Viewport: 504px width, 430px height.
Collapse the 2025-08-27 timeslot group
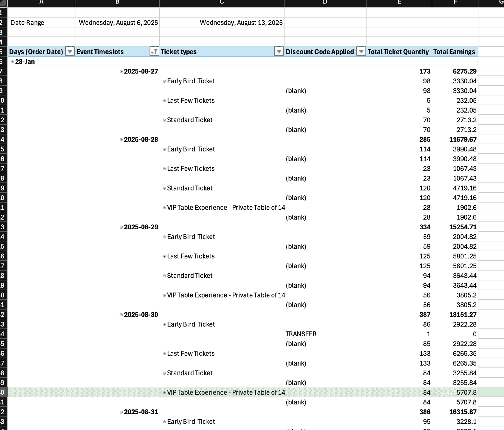pyautogui.click(x=121, y=72)
